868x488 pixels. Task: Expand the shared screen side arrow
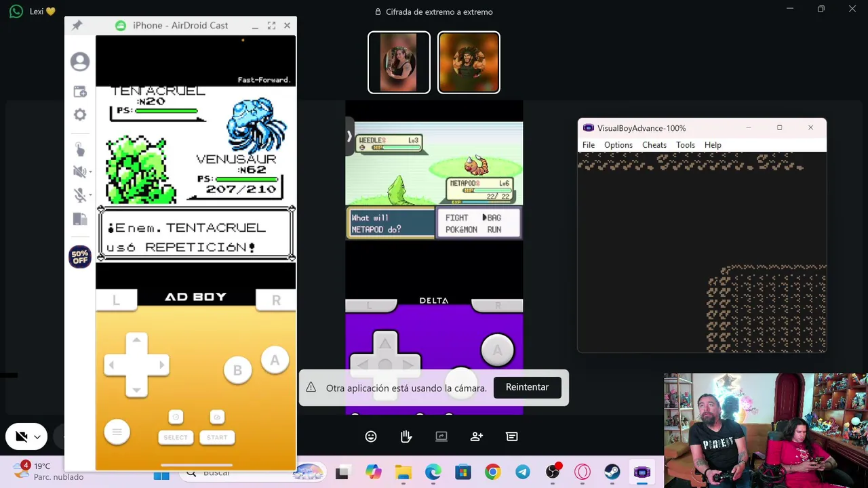coord(349,136)
